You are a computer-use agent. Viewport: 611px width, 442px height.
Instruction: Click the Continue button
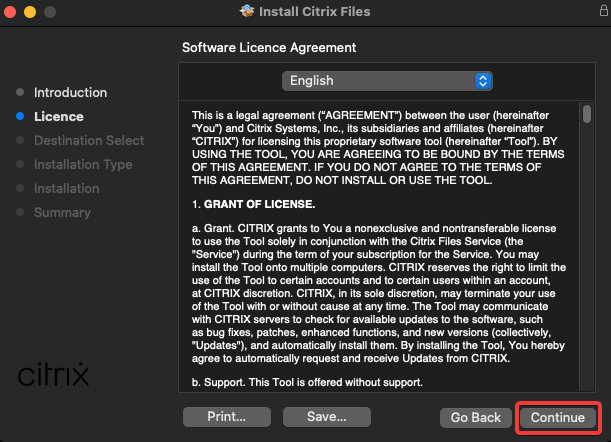click(x=557, y=416)
